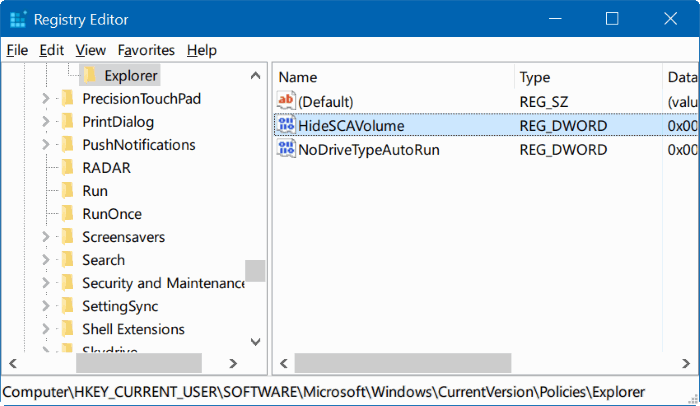
Task: Click the Explorer folder icon in tree
Action: (89, 75)
